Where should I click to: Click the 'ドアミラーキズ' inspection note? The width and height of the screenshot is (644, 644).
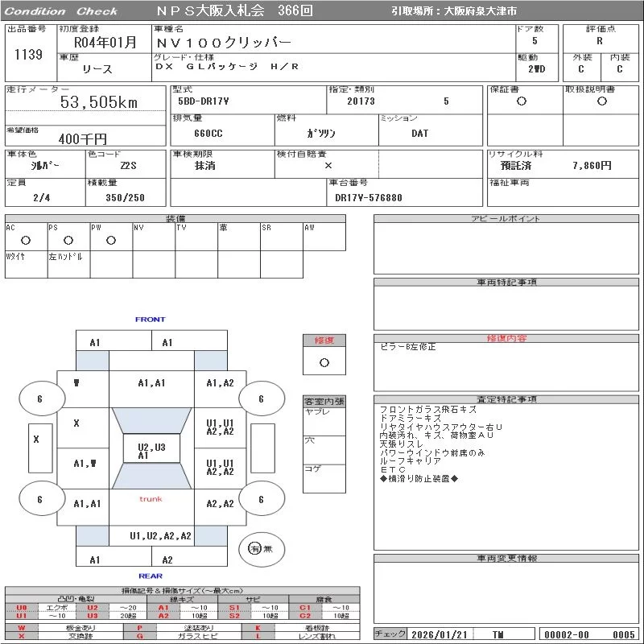click(x=411, y=418)
